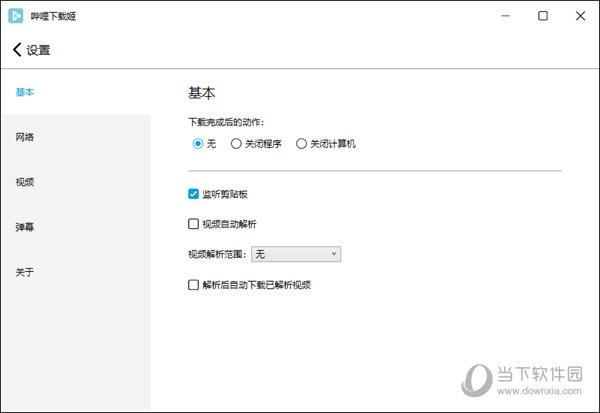This screenshot has height=413, width=600.
Task: Click the 下载完成后的动作 label
Action: click(x=226, y=122)
